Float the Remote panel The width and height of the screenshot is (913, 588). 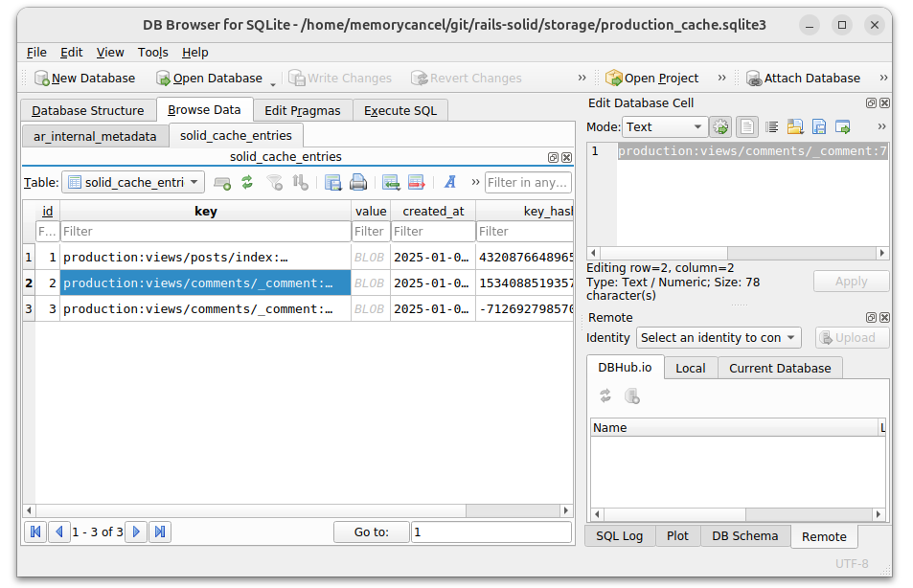(x=871, y=317)
